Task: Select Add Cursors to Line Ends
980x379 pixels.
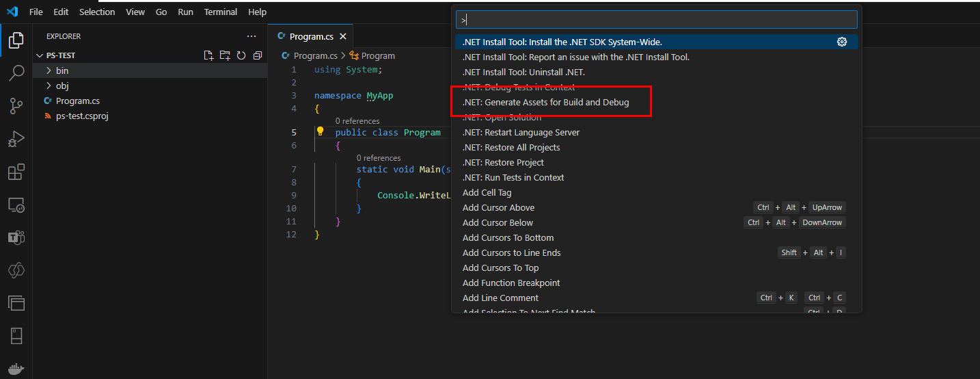Action: (656, 252)
